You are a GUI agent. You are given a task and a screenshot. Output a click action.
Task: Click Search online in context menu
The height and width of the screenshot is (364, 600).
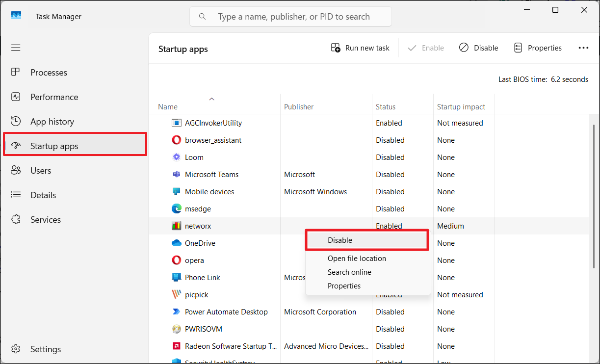[x=349, y=272]
